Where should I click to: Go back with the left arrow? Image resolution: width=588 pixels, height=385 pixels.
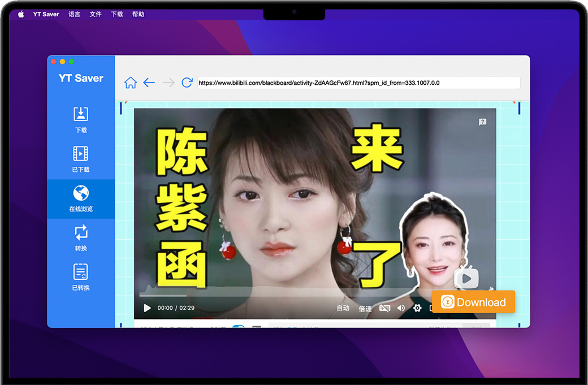click(149, 83)
